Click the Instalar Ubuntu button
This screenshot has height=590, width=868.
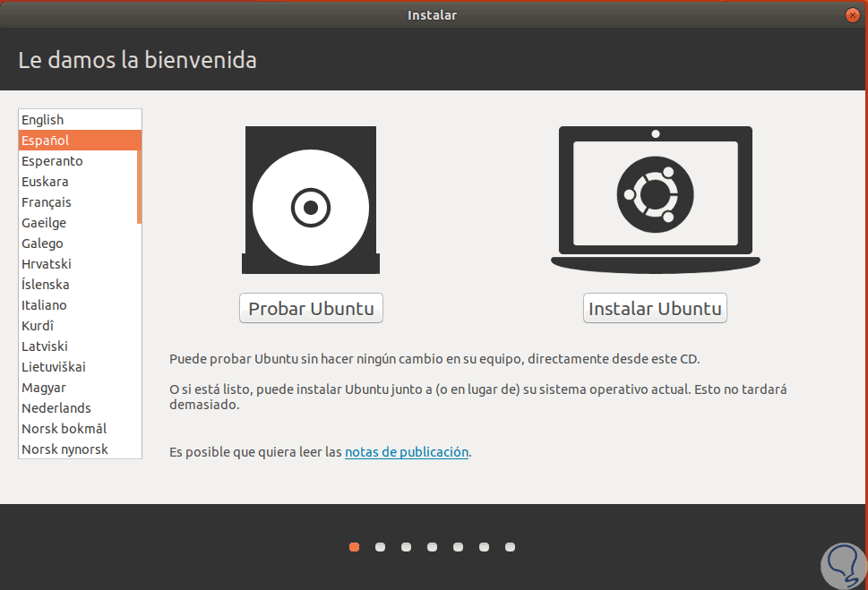point(655,308)
